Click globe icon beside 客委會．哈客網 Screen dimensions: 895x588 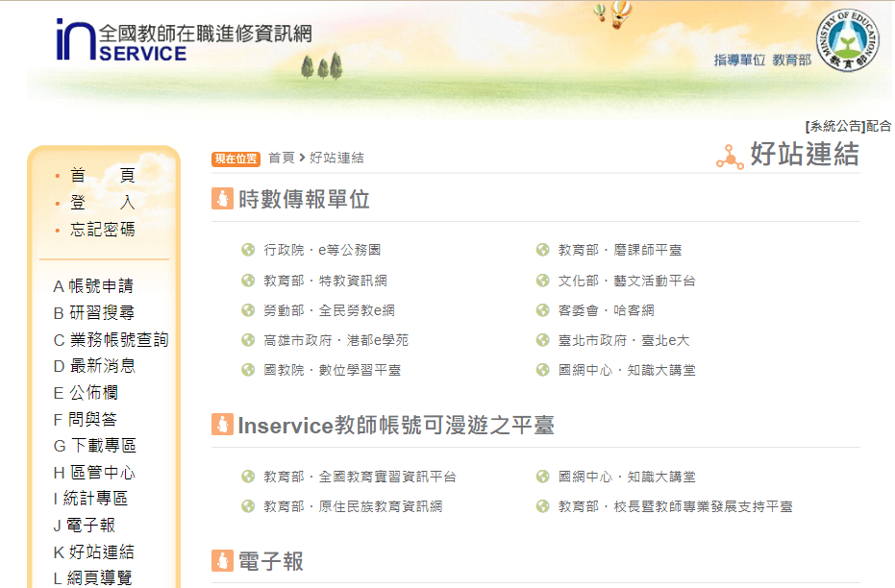pyautogui.click(x=542, y=310)
